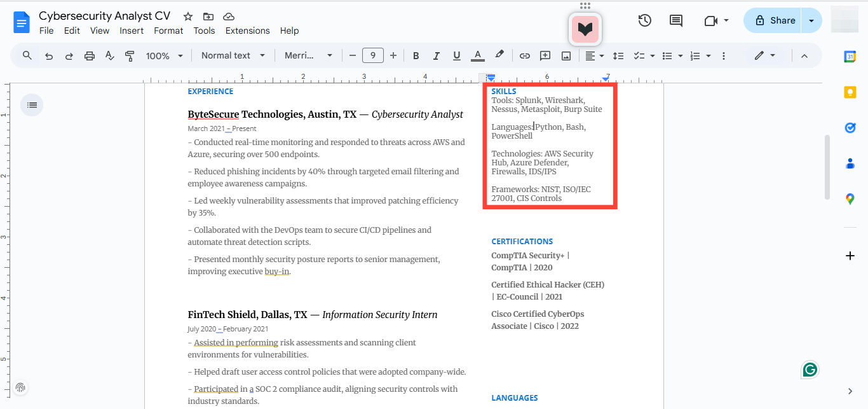Toggle underline formatting
The height and width of the screenshot is (409, 868).
coord(457,56)
